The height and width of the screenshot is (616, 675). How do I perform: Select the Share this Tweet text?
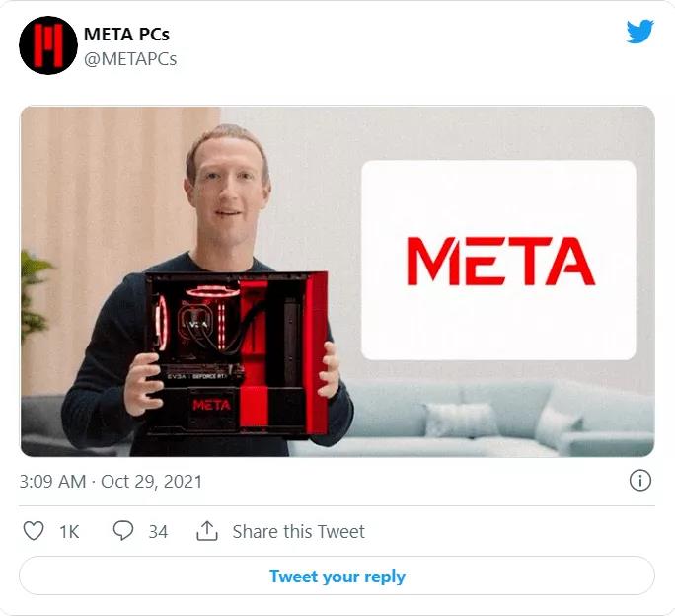[x=299, y=531]
